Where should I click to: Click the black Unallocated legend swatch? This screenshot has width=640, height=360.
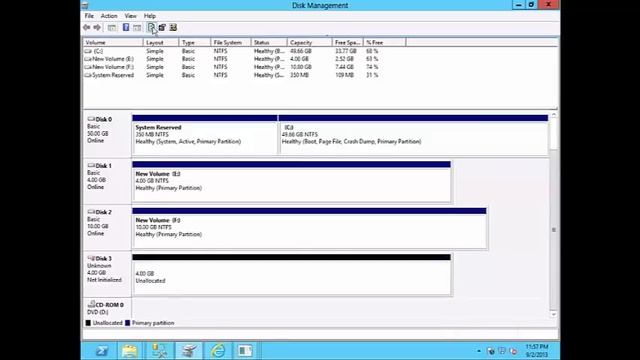pyautogui.click(x=88, y=323)
